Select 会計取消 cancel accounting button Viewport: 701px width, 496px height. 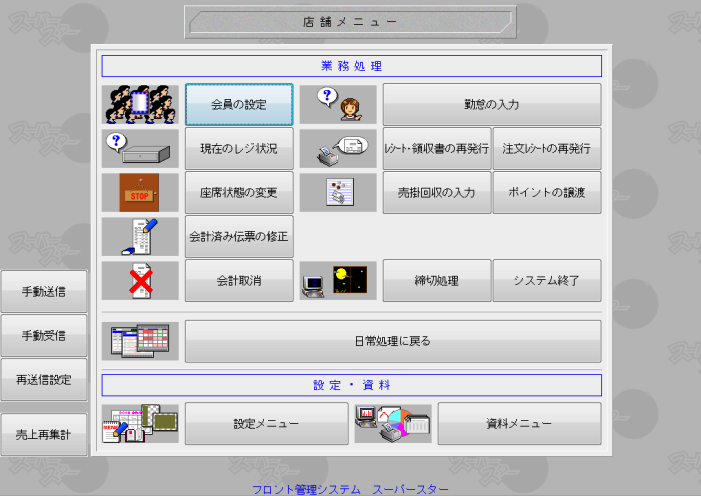pos(239,280)
